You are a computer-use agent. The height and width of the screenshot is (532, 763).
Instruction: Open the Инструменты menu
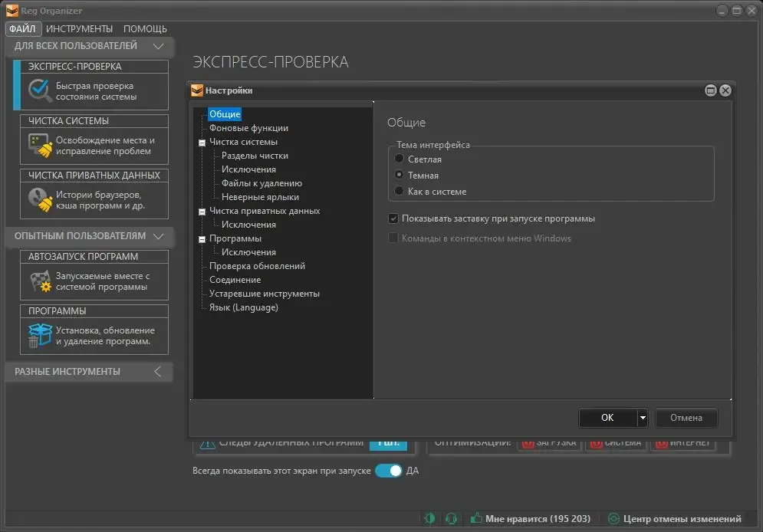click(79, 28)
